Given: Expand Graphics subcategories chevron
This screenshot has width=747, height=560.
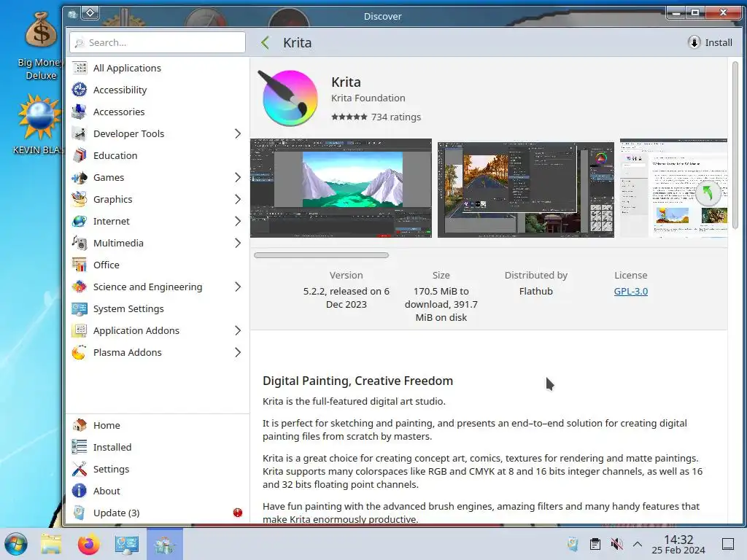Looking at the screenshot, I should (238, 200).
